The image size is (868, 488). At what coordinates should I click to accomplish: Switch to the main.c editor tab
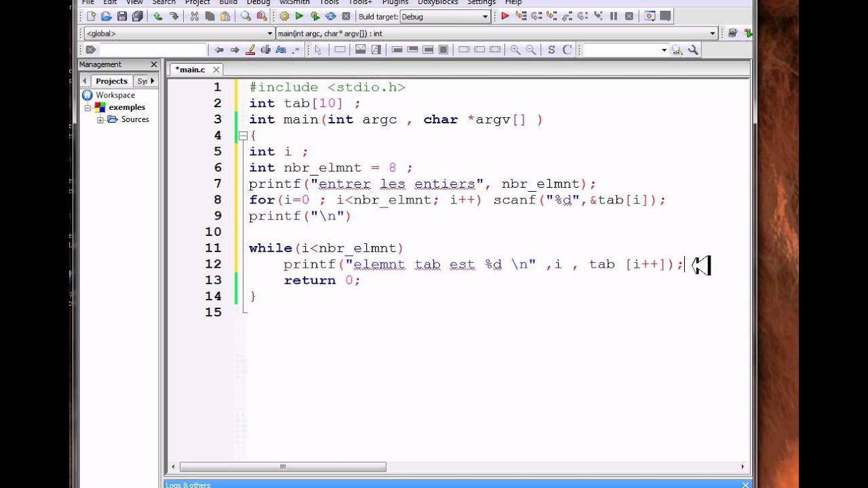pos(190,69)
